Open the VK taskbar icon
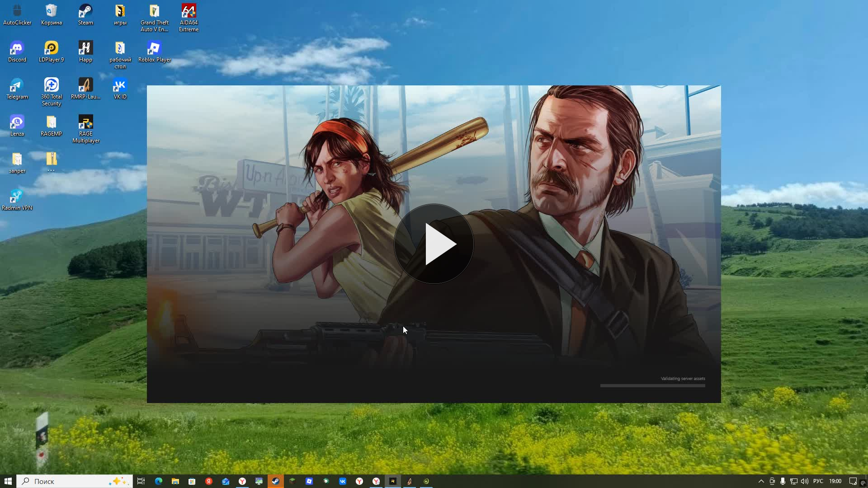The image size is (868, 488). point(342,481)
